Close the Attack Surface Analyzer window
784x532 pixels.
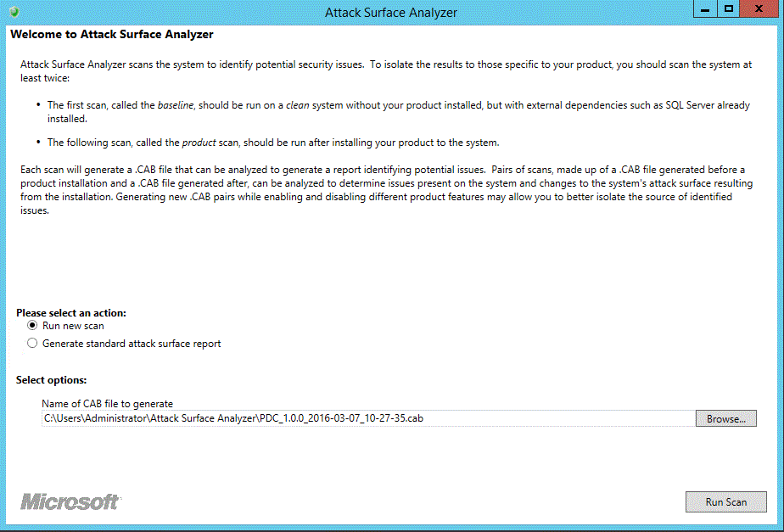(760, 8)
